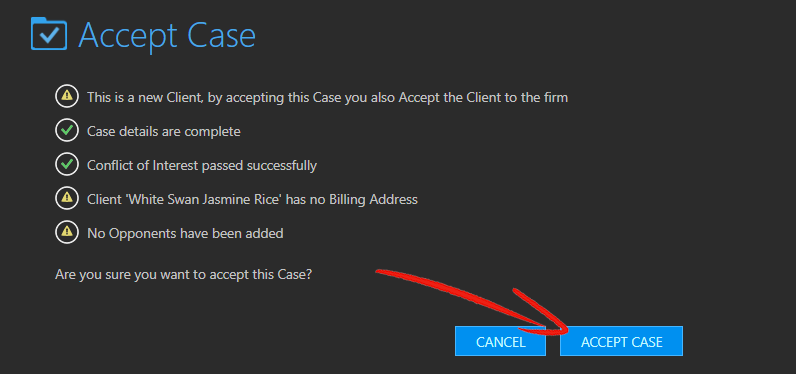The height and width of the screenshot is (374, 796).
Task: Dismiss dialog using the CANCEL button
Action: (x=501, y=341)
